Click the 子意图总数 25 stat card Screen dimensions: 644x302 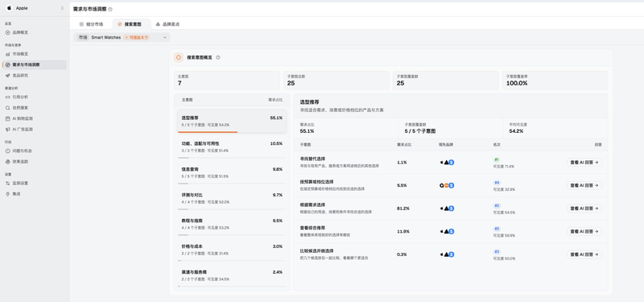pos(336,80)
